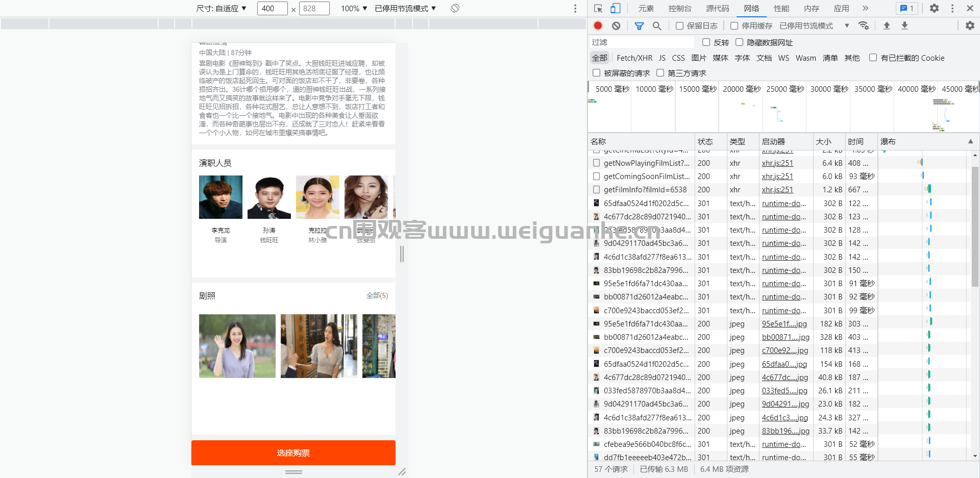Check has blocked cookies checkbox
This screenshot has height=478, width=980.
coord(873,58)
